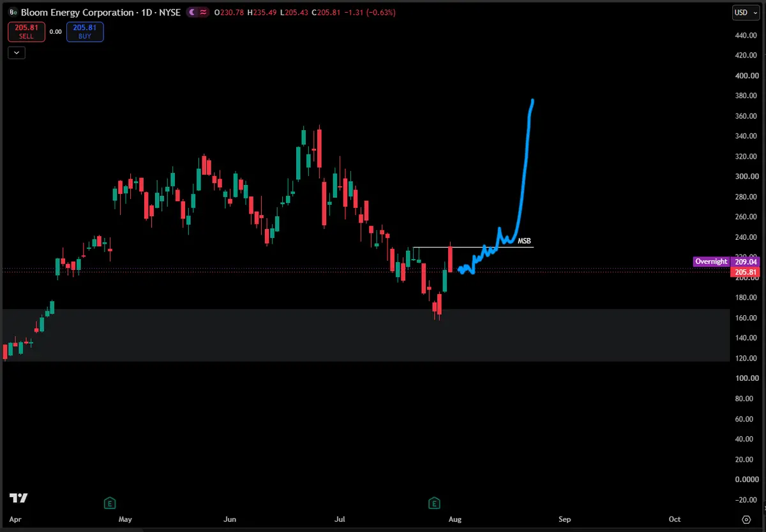Click the May label on time axis

125,519
